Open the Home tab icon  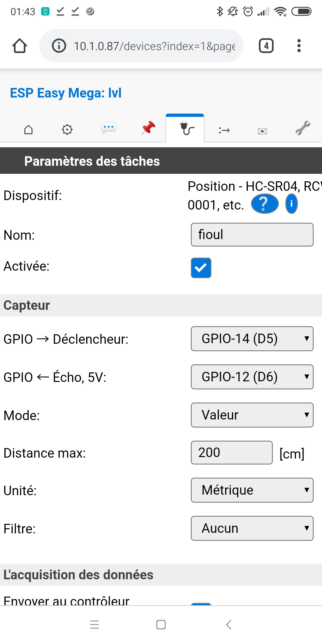(x=28, y=129)
